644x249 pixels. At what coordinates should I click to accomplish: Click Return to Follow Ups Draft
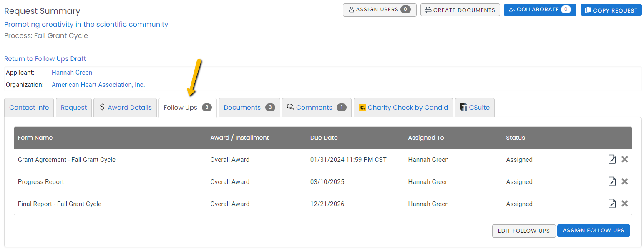[45, 58]
